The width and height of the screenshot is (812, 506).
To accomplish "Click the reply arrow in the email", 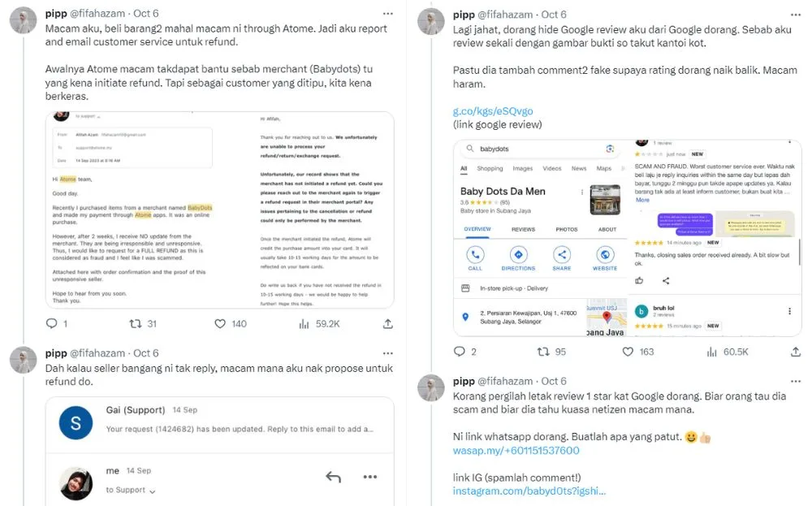I will click(333, 477).
